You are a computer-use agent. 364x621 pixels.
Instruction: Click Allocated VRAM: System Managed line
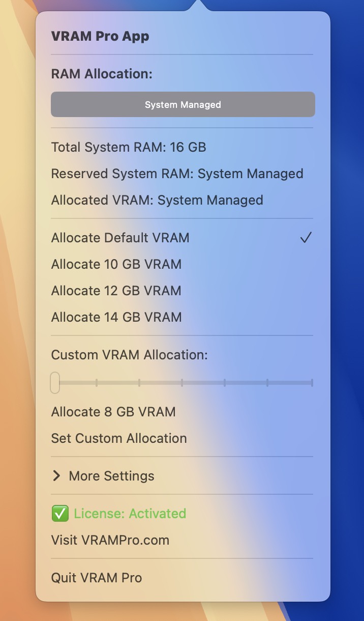157,200
